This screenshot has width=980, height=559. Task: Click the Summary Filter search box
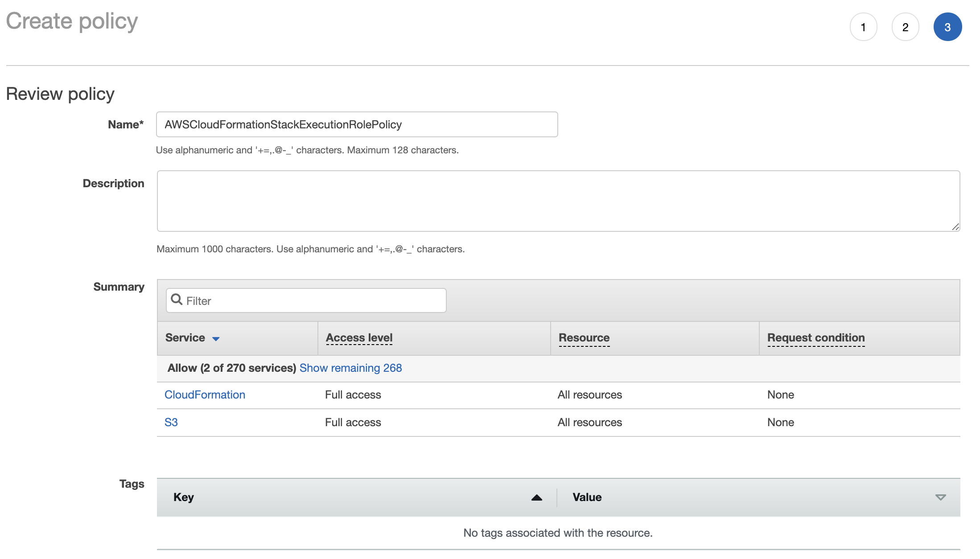point(306,300)
